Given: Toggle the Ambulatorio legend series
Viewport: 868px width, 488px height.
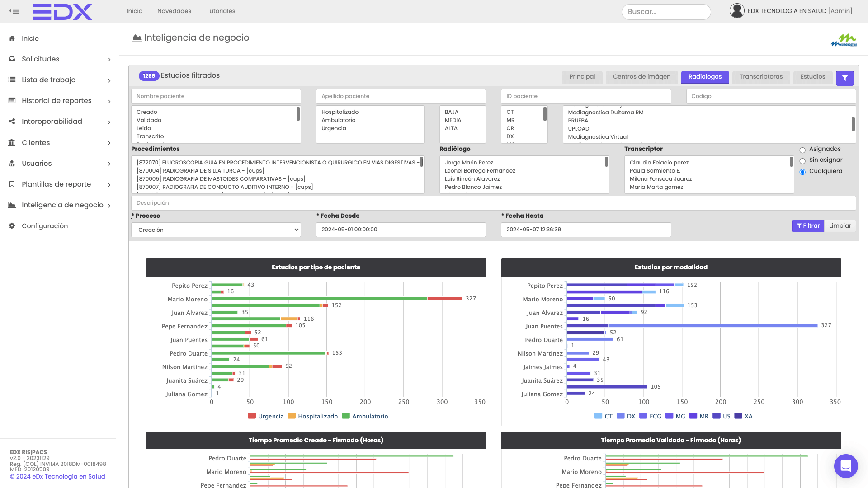Looking at the screenshot, I should click(x=365, y=416).
